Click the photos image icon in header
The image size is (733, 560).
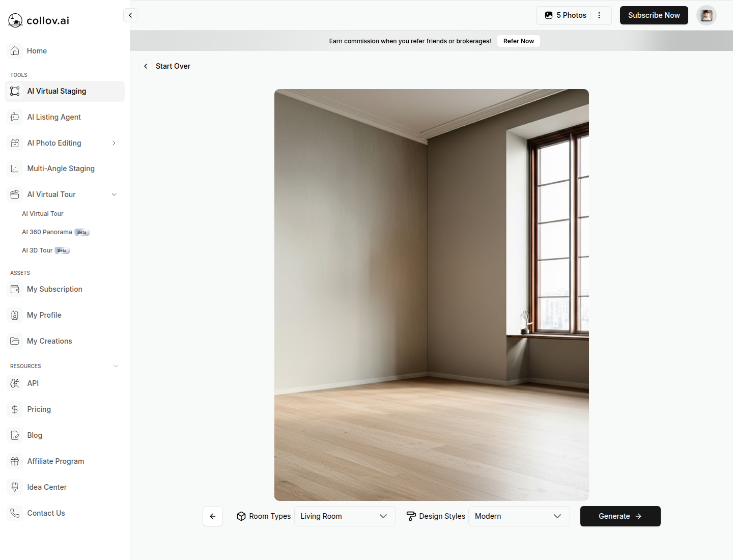tap(549, 15)
